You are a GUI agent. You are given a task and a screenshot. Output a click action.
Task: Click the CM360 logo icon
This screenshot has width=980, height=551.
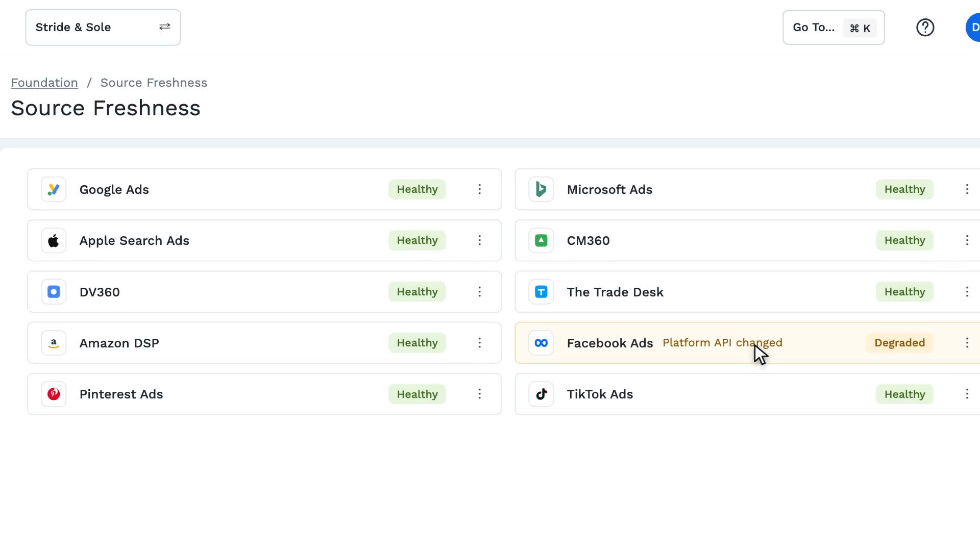pyautogui.click(x=541, y=241)
